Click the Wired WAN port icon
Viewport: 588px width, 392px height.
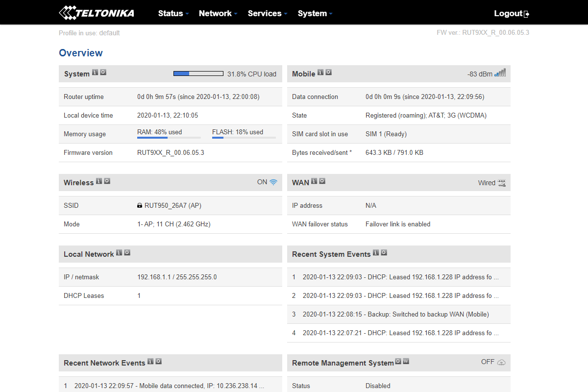click(x=501, y=183)
